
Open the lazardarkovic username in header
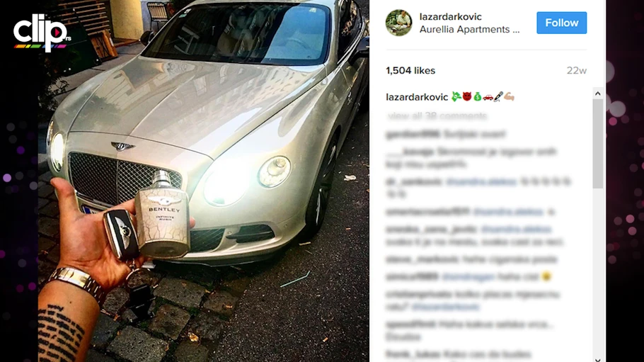[451, 17]
